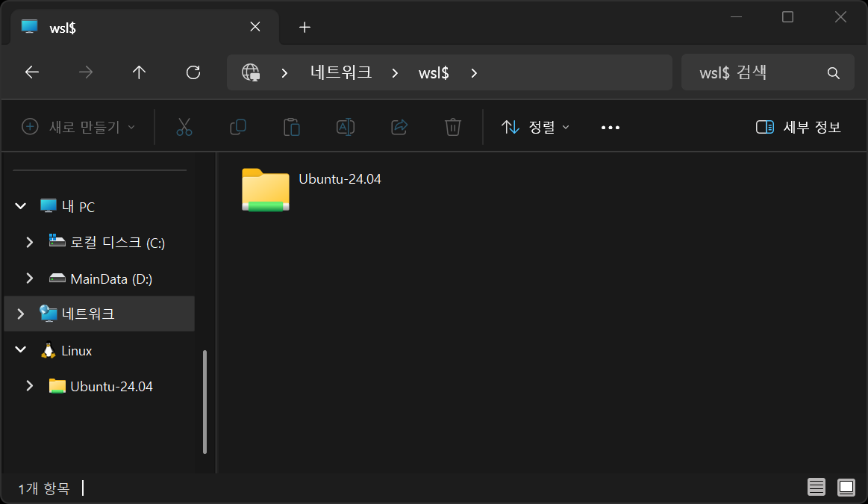
Task: Click the Rename icon in toolbar
Action: click(346, 128)
